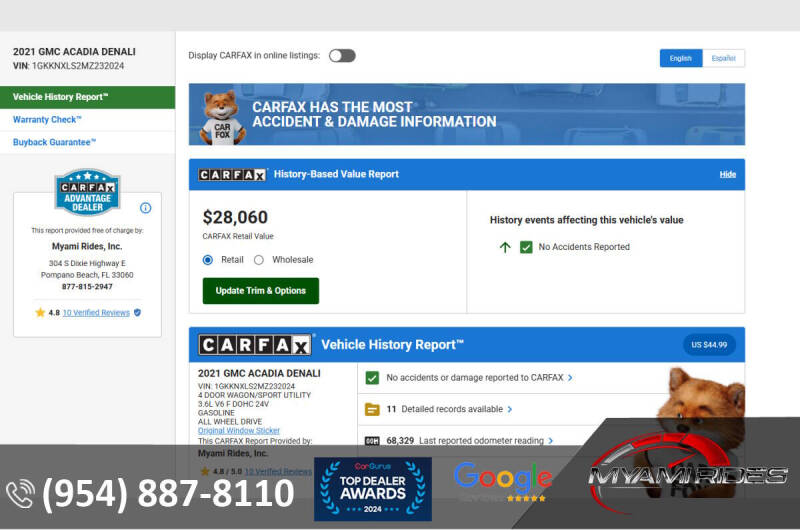Click the info icon in dealer card
Image resolution: width=800 pixels, height=530 pixels.
click(x=145, y=208)
